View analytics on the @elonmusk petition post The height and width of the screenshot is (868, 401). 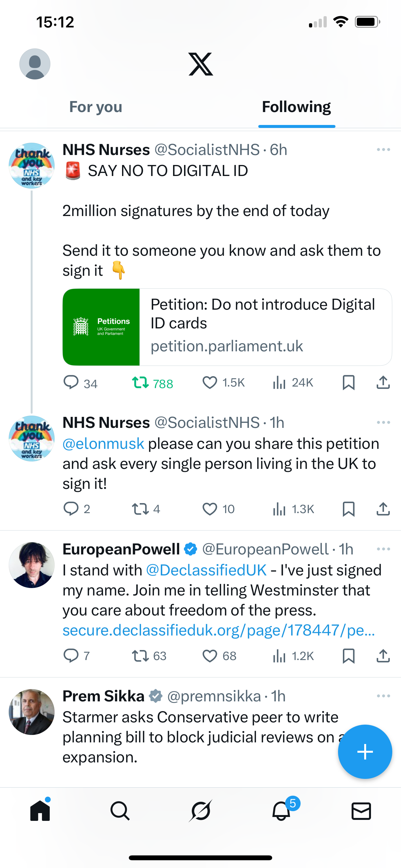[279, 509]
